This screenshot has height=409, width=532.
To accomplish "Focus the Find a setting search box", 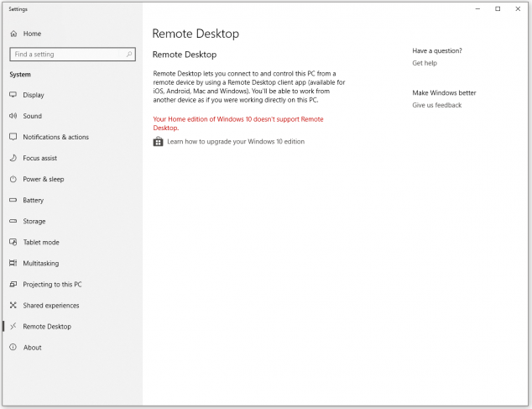I will [73, 55].
